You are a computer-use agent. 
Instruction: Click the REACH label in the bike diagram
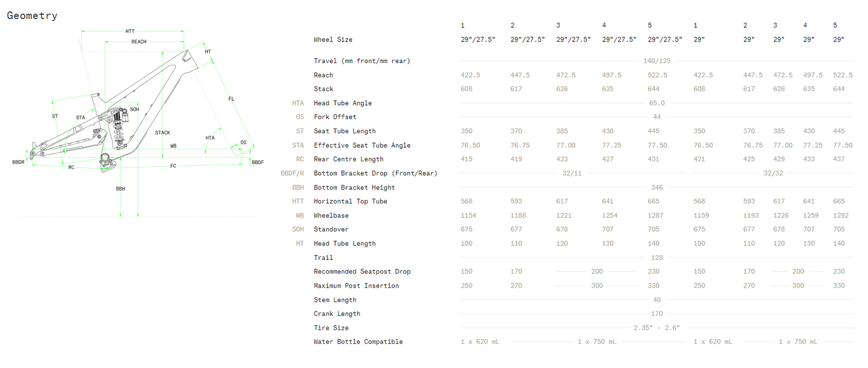(x=139, y=42)
